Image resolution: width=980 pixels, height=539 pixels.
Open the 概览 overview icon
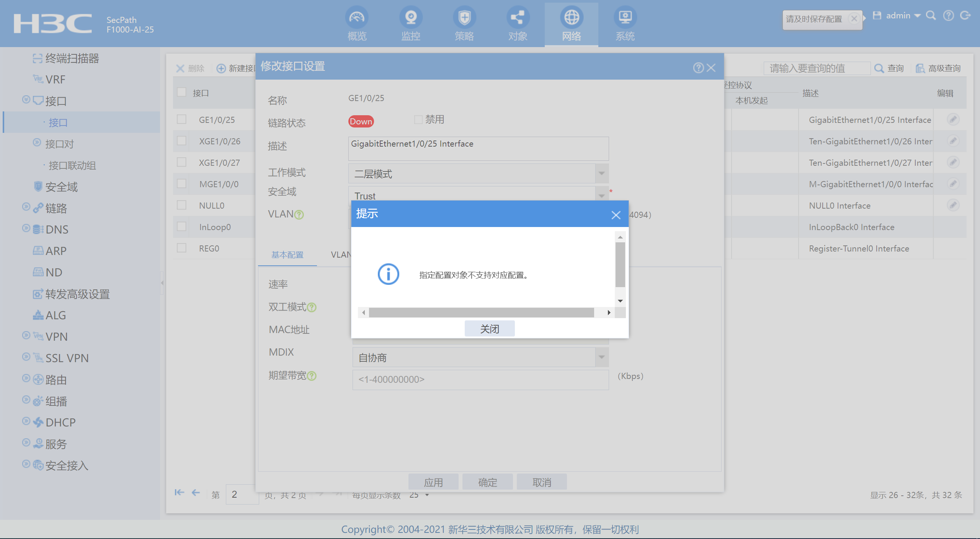357,17
